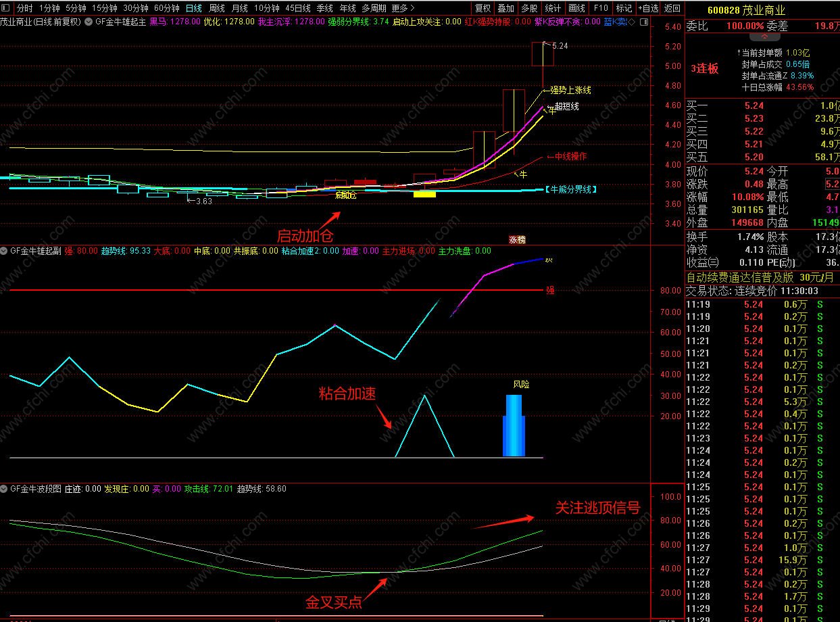Switch to the 季线 quarterly tab
Screen dimensions: 840x622
[325, 8]
